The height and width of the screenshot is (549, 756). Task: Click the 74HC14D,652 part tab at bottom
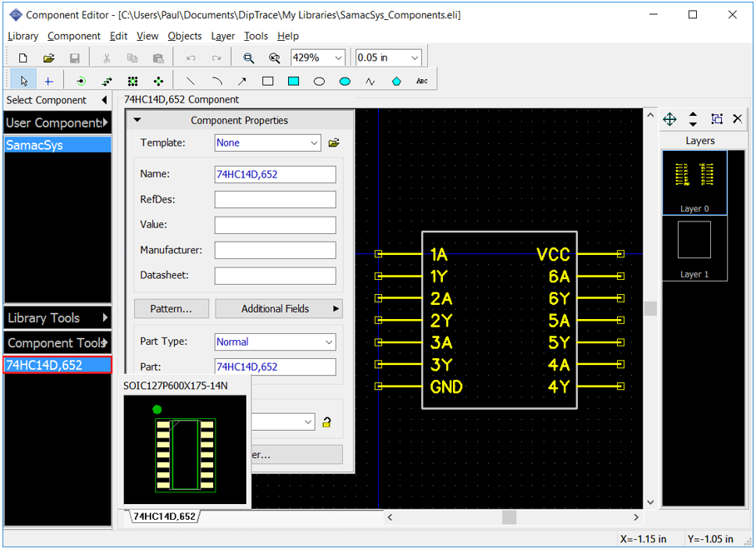[x=164, y=517]
